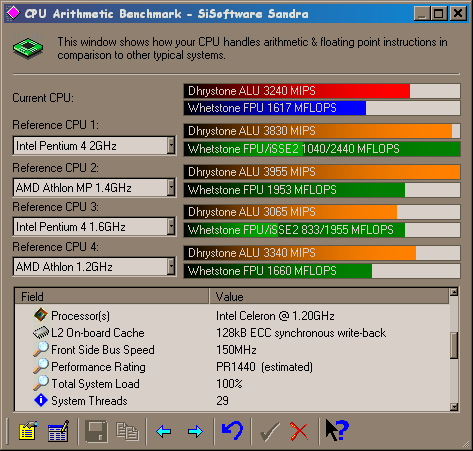This screenshot has width=473, height=451.
Task: Click the window resize grip corner
Action: 467,444
